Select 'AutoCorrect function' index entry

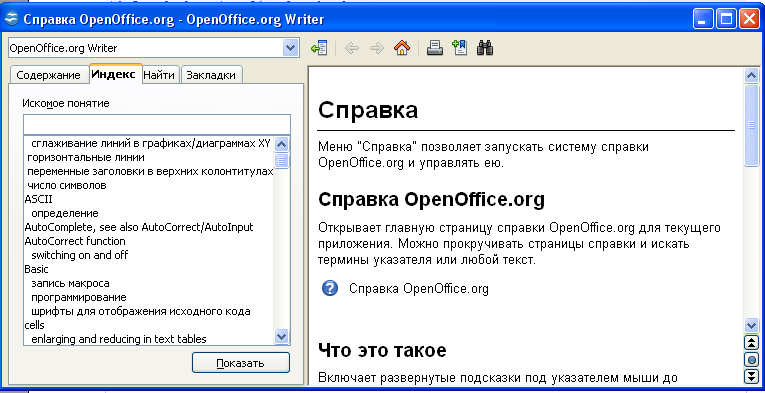pos(75,241)
